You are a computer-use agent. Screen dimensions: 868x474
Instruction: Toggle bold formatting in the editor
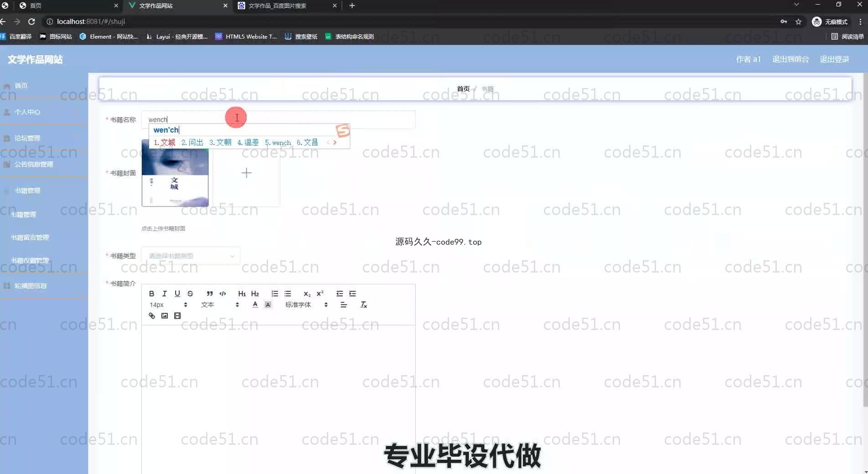pos(151,294)
